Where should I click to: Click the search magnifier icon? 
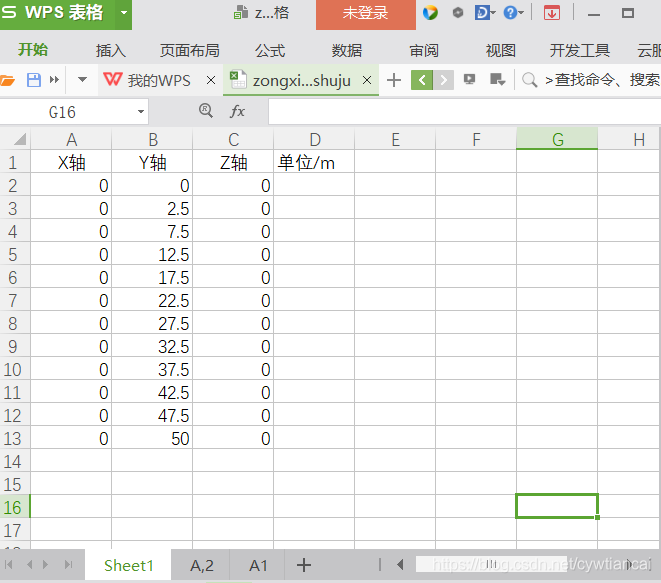(530, 80)
